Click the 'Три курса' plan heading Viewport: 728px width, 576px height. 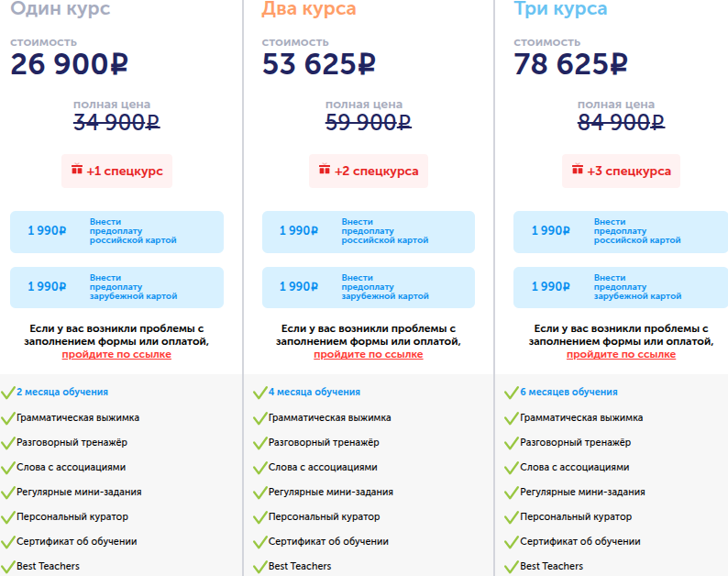561,10
